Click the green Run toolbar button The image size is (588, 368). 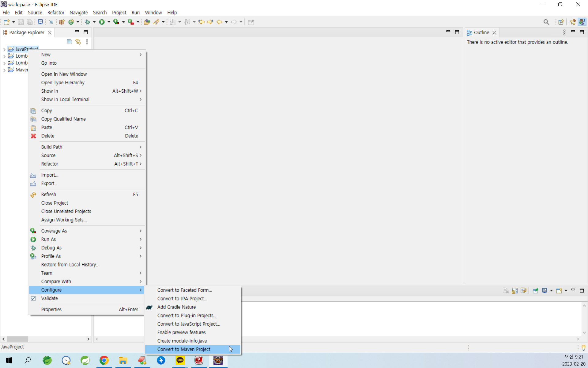point(102,22)
